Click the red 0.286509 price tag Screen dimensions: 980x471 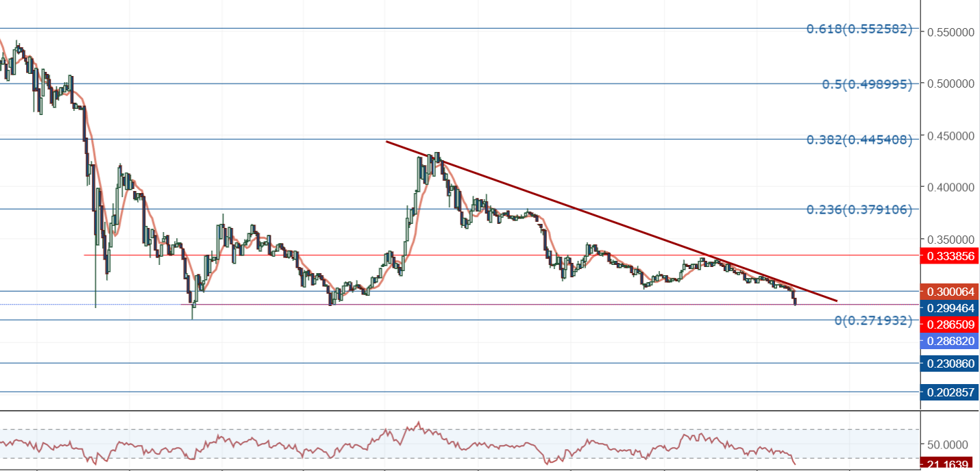950,324
